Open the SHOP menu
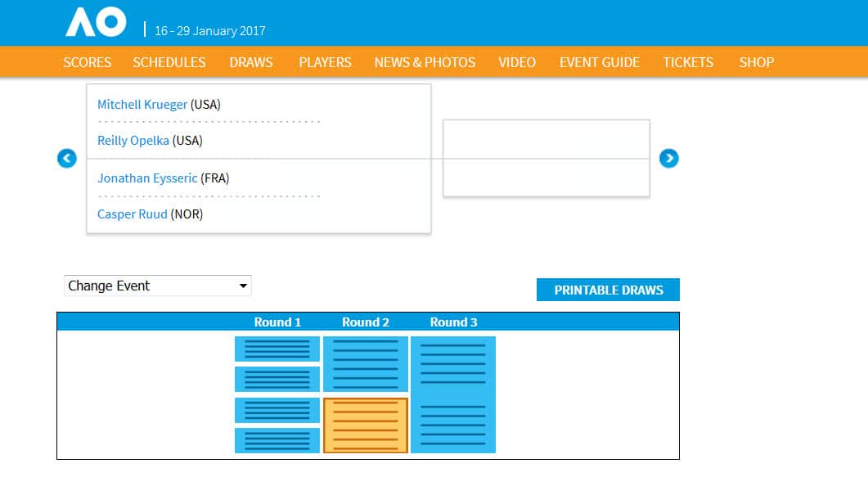Image resolution: width=868 pixels, height=477 pixels. coord(756,62)
